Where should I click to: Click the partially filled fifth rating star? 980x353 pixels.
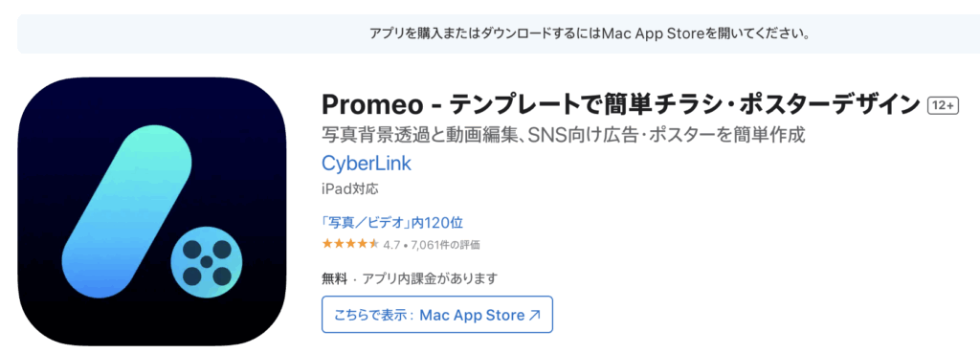[373, 244]
